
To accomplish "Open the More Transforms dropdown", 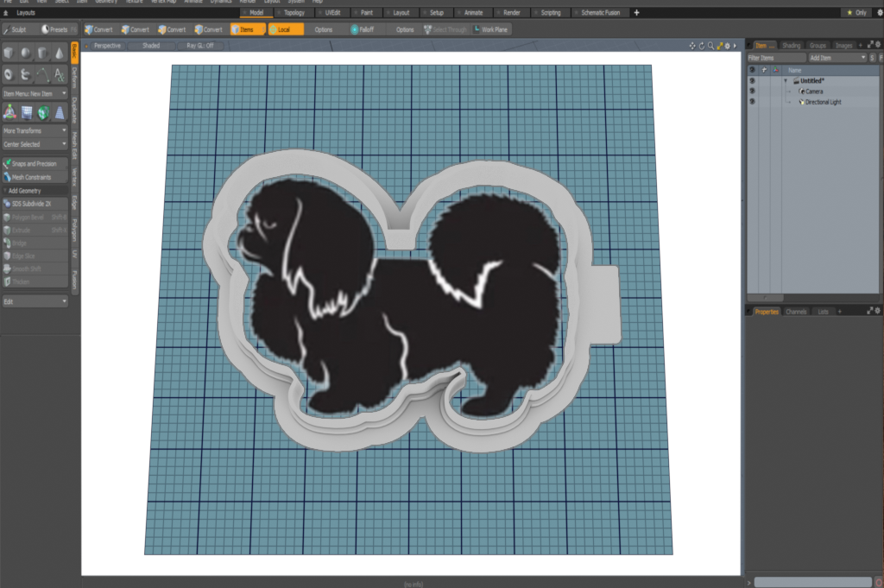I will pos(35,130).
